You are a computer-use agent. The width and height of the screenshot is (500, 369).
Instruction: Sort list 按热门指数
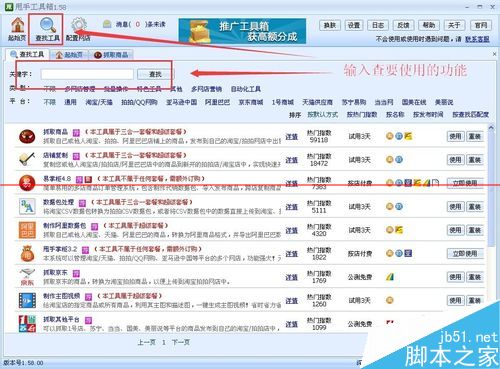point(362,114)
